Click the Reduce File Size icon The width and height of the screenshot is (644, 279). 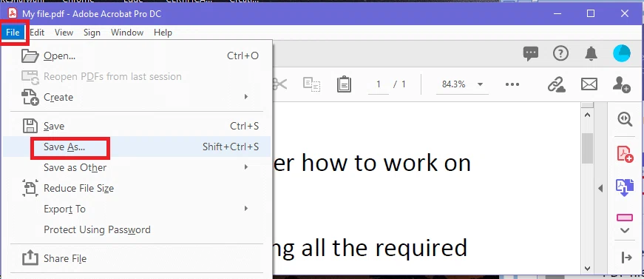(30, 188)
